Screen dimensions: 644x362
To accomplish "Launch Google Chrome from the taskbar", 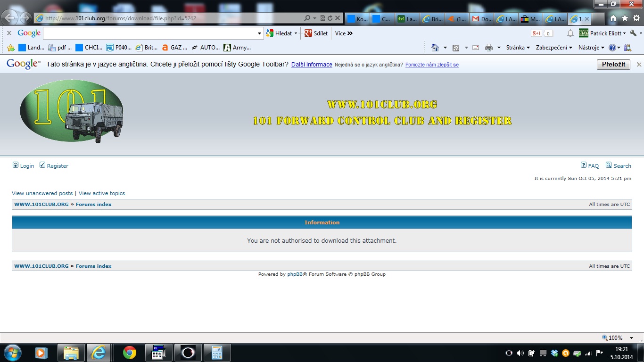I will click(130, 353).
